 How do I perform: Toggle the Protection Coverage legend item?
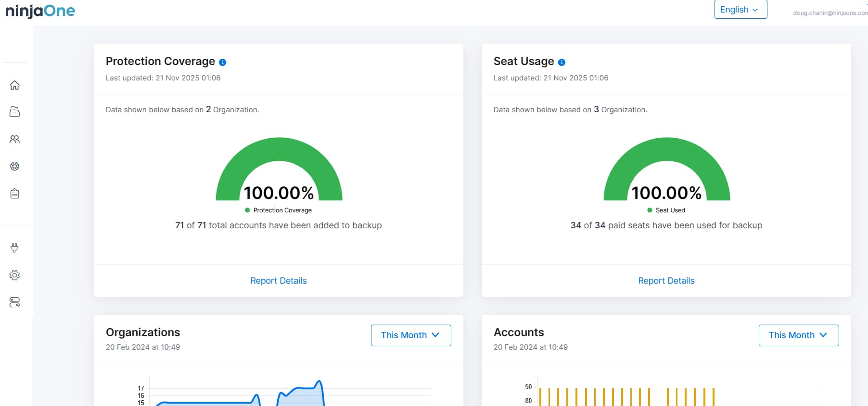[279, 210]
